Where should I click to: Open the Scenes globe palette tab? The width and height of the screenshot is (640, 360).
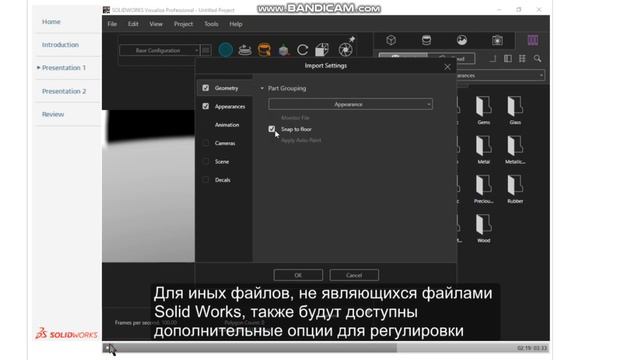[462, 40]
